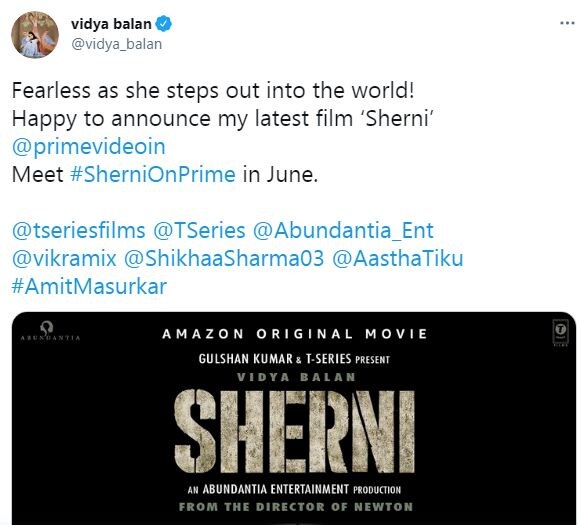This screenshot has height=525, width=579.
Task: Click the Abundantia logo on poster
Action: 50,331
